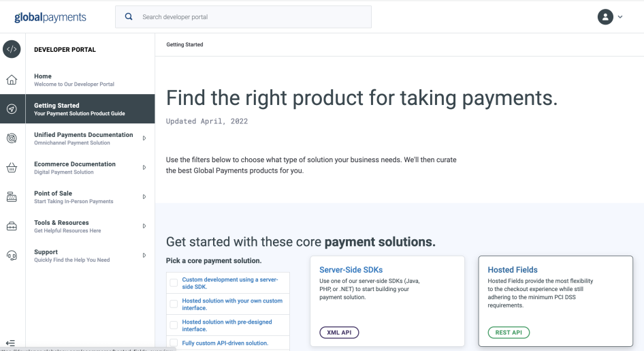644x351 pixels.
Task: Open the Unified Payments target icon
Action: pos(12,138)
